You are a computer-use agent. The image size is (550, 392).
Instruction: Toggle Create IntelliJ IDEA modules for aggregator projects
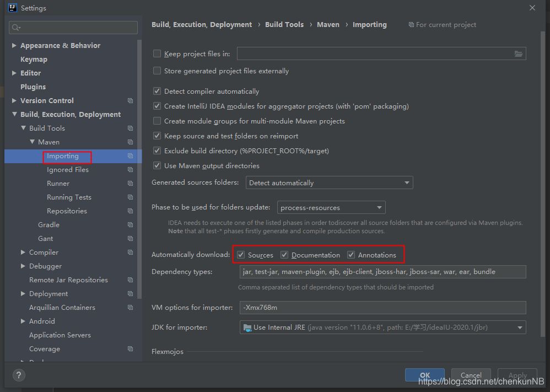[x=157, y=106]
